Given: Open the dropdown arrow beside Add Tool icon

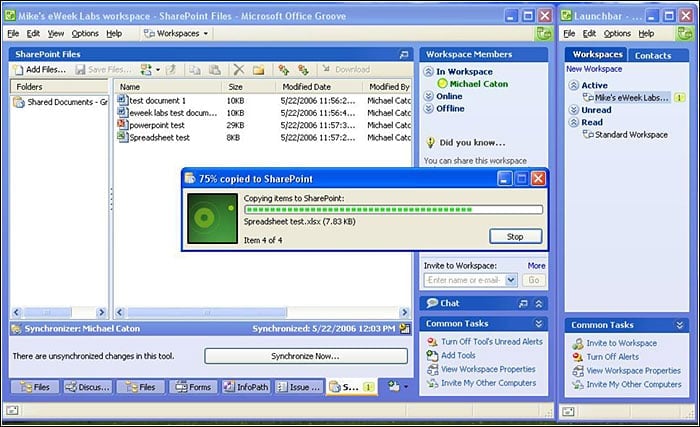Looking at the screenshot, I should [406, 386].
